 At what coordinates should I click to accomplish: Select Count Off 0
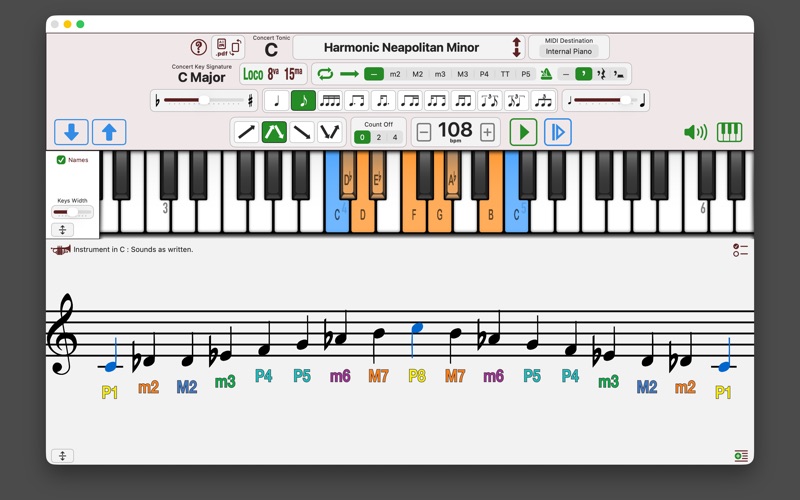coord(362,137)
